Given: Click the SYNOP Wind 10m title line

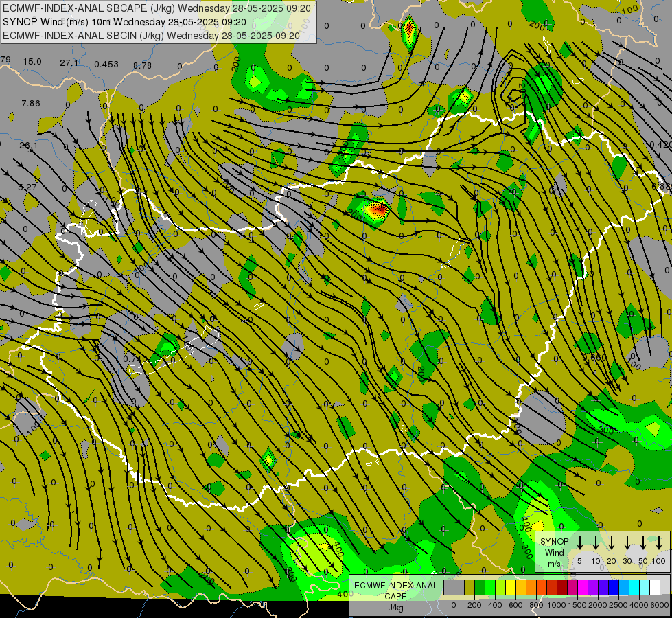Looking at the screenshot, I should (124, 22).
